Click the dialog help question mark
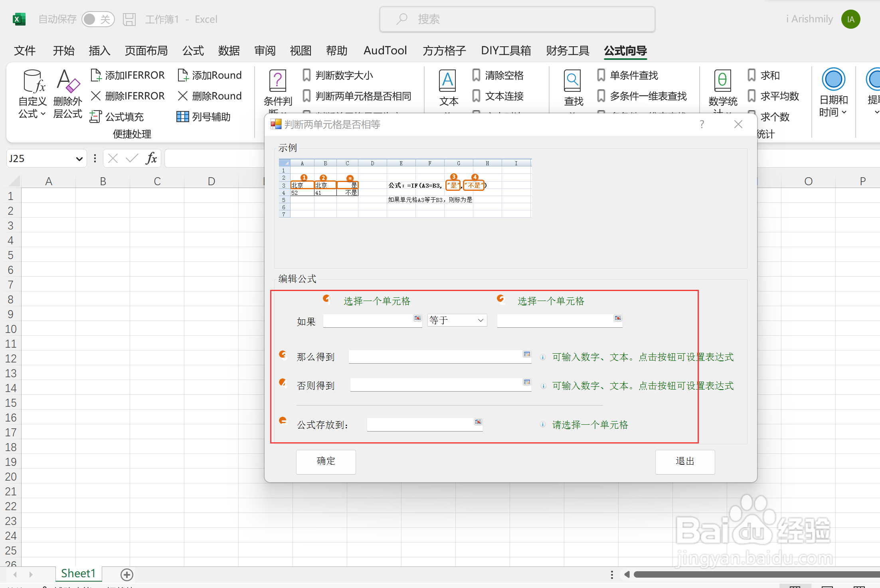This screenshot has height=588, width=880. click(x=702, y=124)
